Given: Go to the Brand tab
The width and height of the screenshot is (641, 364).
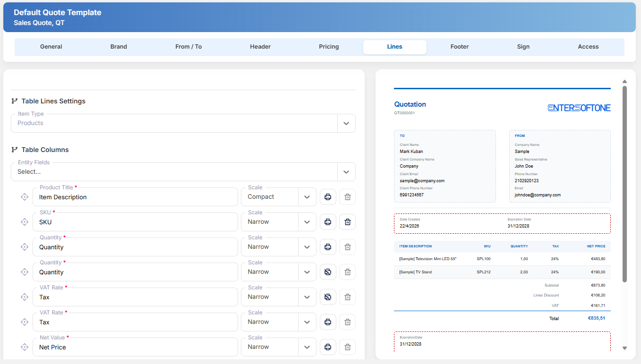Looking at the screenshot, I should pos(119,47).
